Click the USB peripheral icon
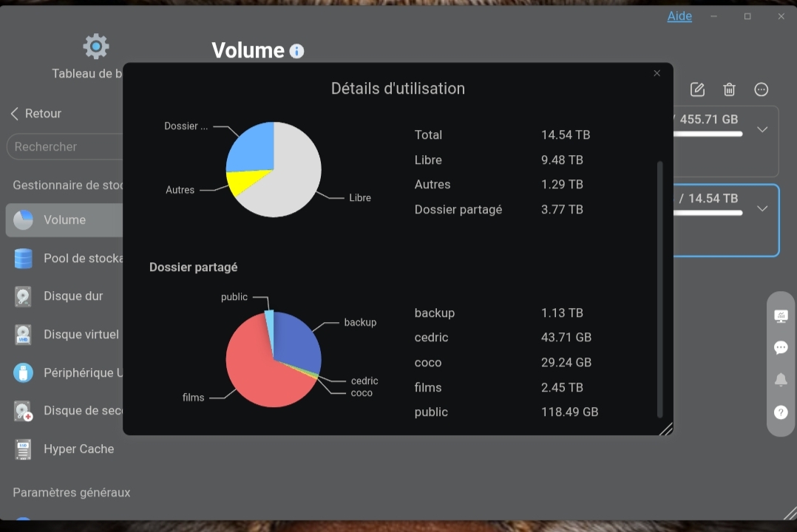This screenshot has height=532, width=797. (23, 372)
